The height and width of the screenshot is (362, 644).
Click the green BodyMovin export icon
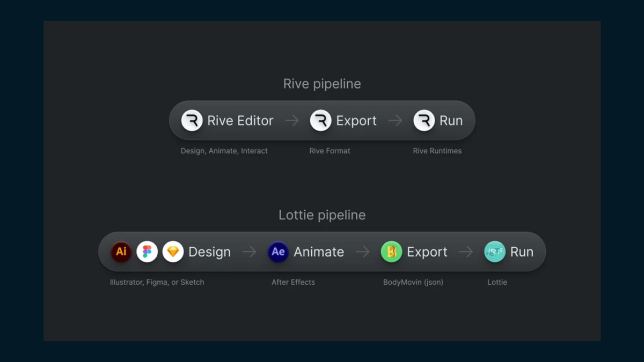(x=391, y=252)
